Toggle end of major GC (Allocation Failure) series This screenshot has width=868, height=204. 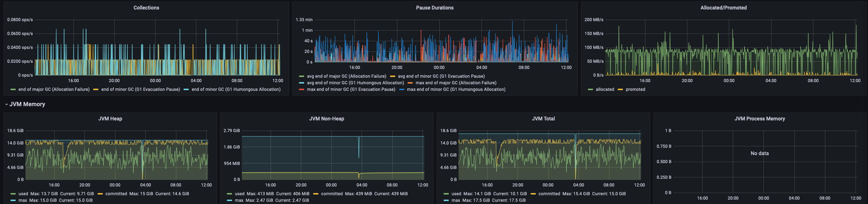point(54,89)
